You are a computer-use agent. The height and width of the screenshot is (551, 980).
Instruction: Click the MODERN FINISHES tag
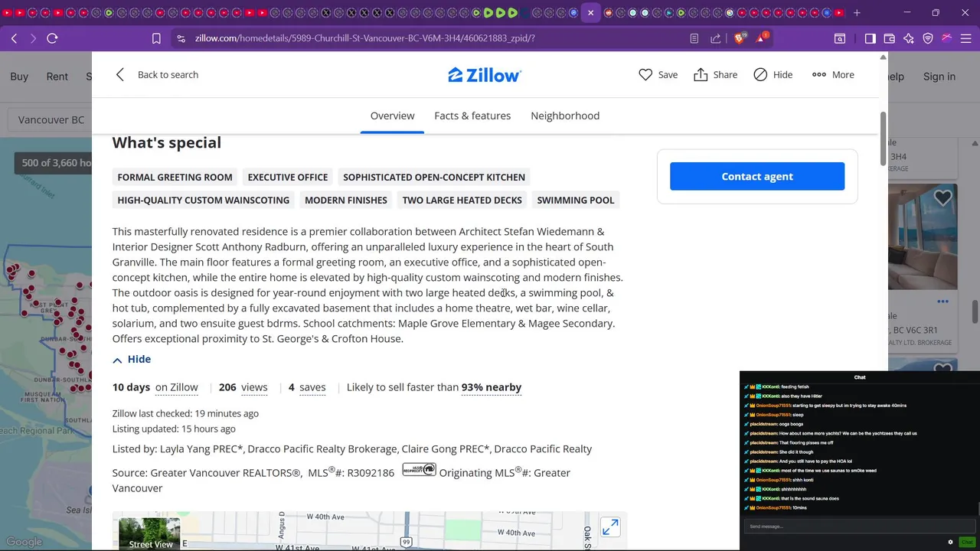(346, 200)
